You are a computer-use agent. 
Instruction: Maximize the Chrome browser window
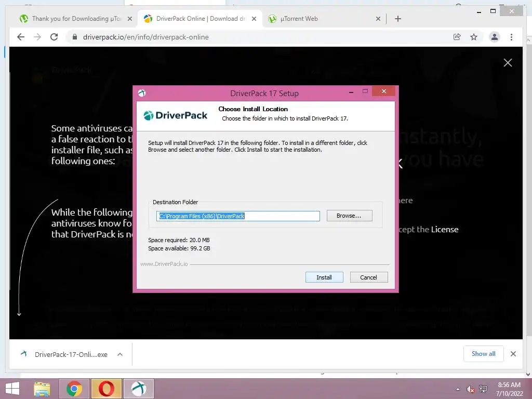pos(493,11)
